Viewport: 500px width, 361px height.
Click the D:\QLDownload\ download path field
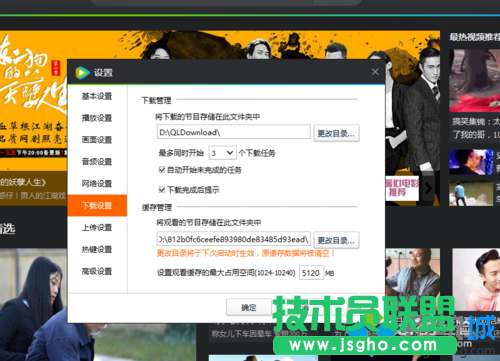(233, 132)
